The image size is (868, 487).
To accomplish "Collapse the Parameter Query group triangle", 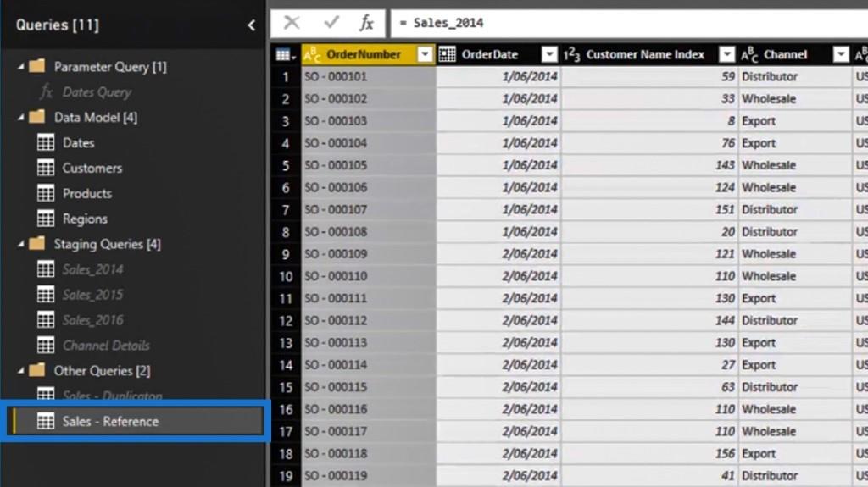I will (x=21, y=67).
